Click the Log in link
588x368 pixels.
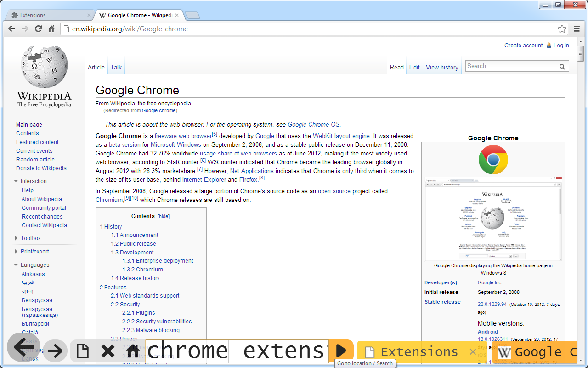pos(561,45)
